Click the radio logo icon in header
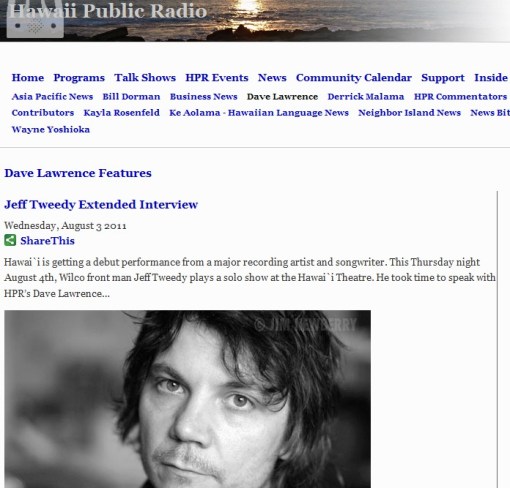The height and width of the screenshot is (488, 510). (35, 19)
